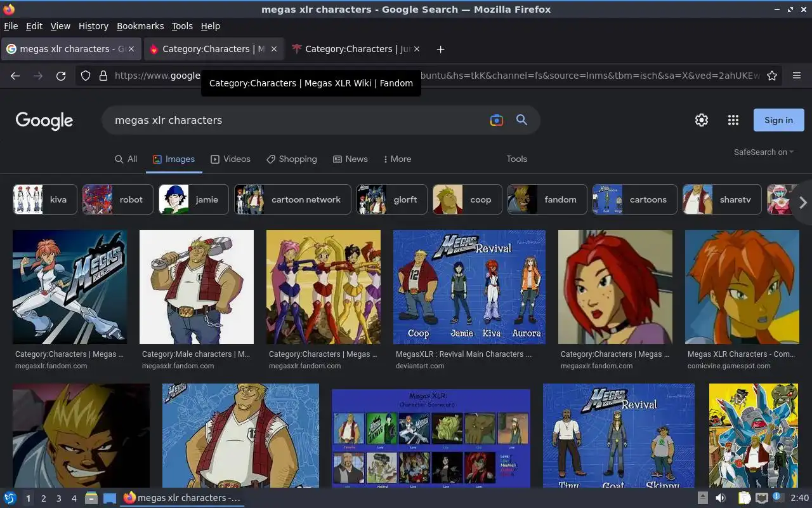Click the notification tray icon
This screenshot has width=812, height=508.
[x=778, y=498]
